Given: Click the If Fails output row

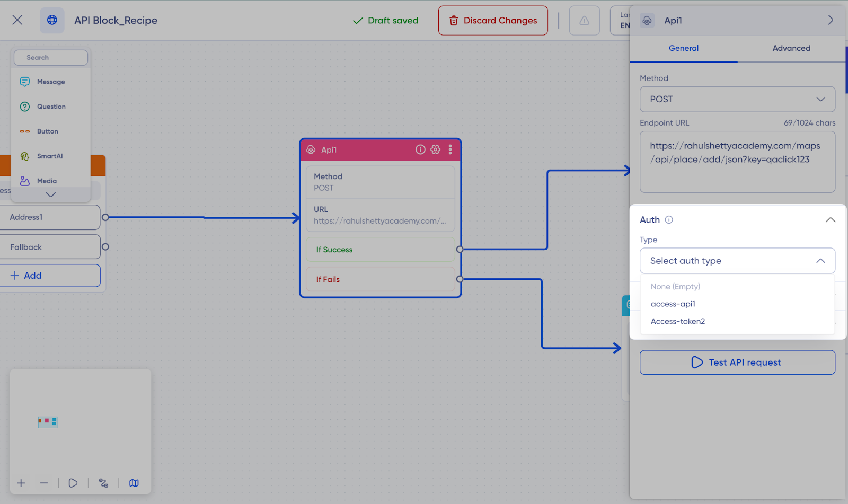Looking at the screenshot, I should click(x=381, y=279).
